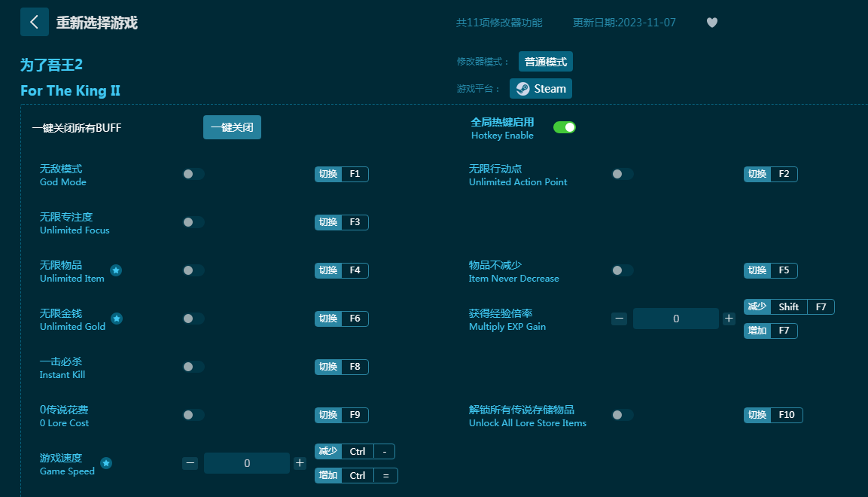This screenshot has width=868, height=497.
Task: Toggle Unlock All Lore Store Items
Action: point(623,414)
